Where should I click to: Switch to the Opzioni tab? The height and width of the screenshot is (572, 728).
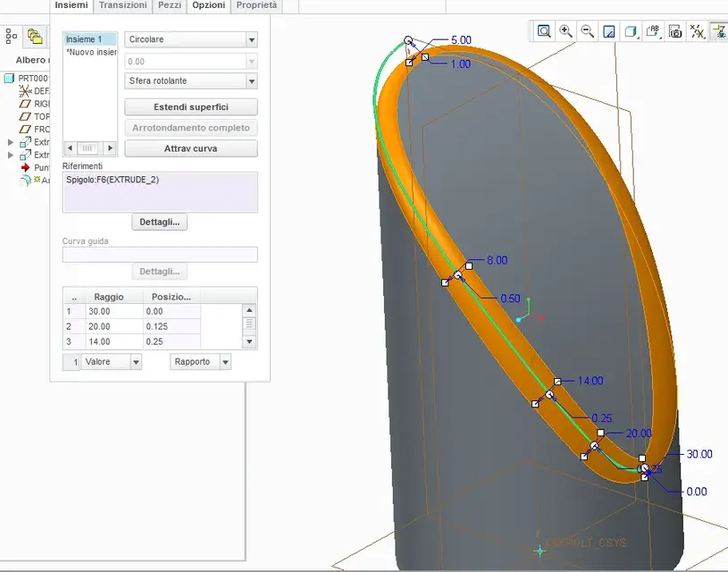coord(208,5)
